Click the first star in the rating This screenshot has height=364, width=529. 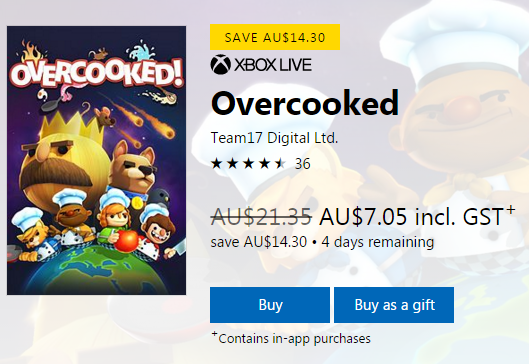point(216,164)
